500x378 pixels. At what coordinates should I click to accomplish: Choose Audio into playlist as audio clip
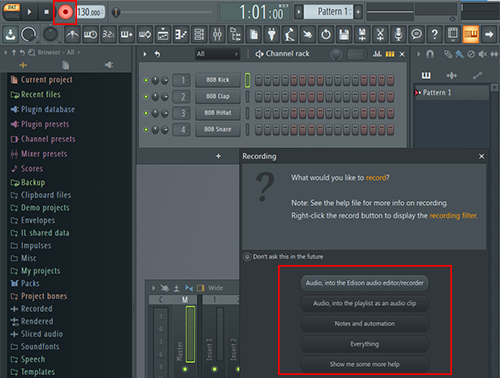pos(365,303)
